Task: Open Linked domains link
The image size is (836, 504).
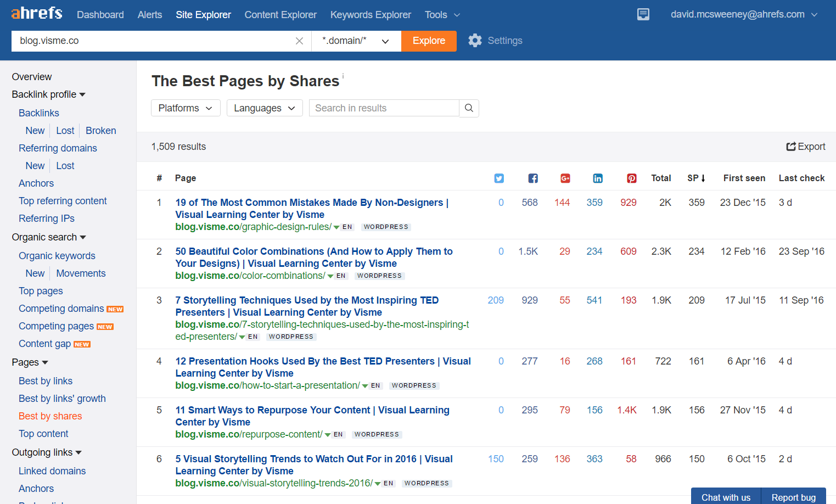Action: coord(52,471)
